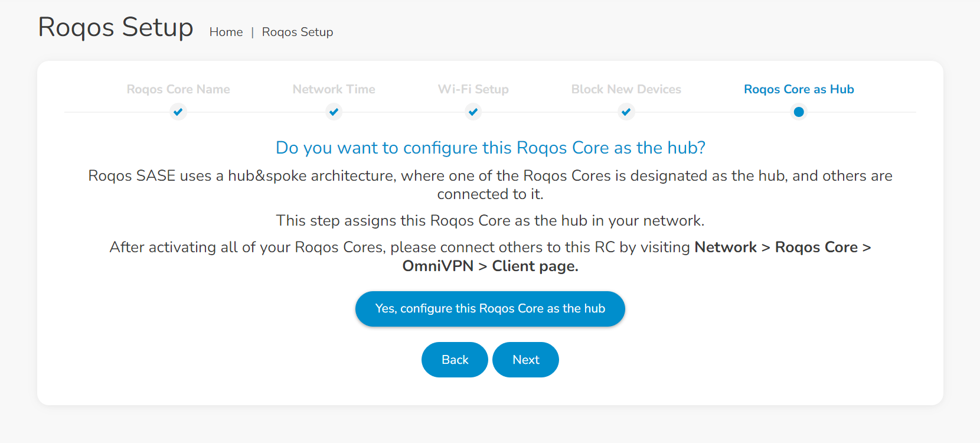Go to the Roqos Core Name step
The width and height of the screenshot is (980, 443).
178,89
